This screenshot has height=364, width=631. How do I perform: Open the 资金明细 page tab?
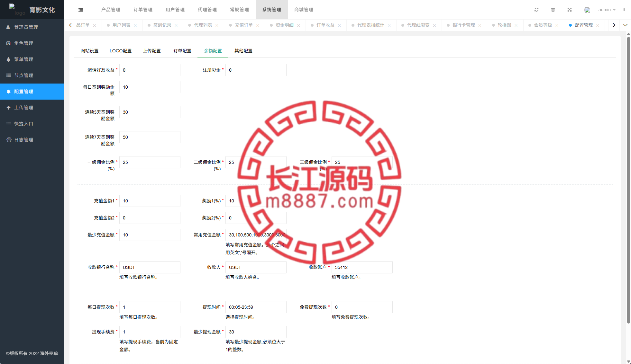tap(285, 25)
